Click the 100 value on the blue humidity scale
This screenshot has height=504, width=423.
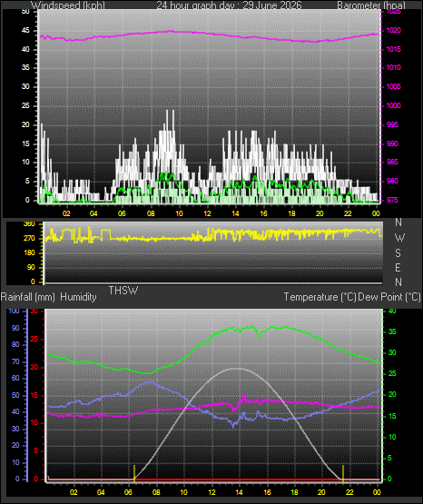(15, 311)
